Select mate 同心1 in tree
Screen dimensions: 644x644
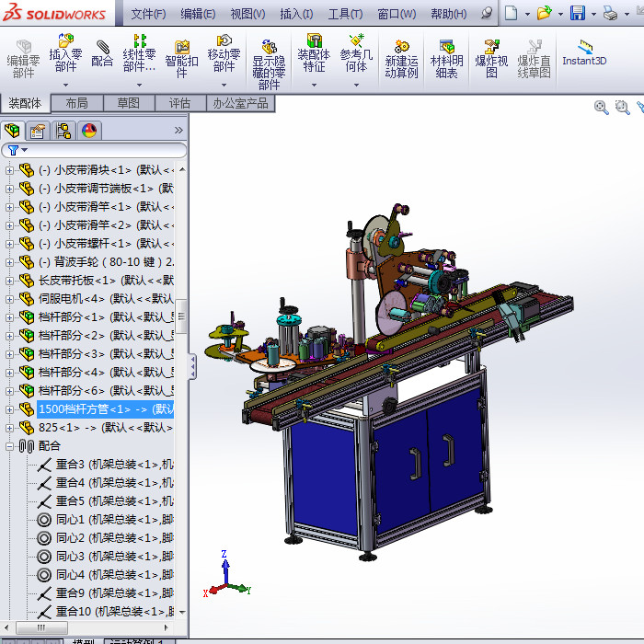coord(115,520)
